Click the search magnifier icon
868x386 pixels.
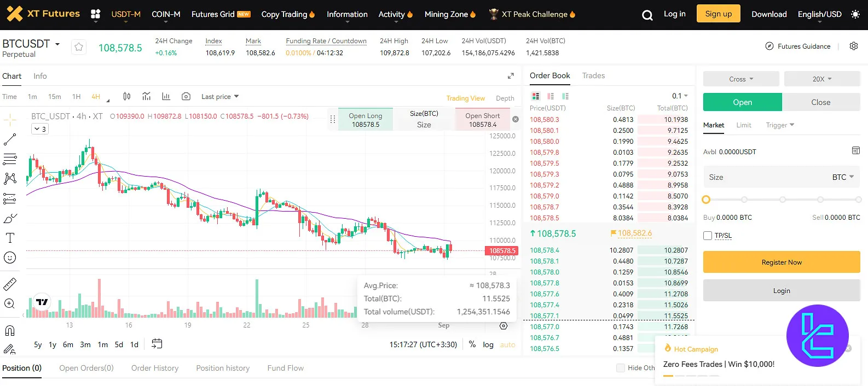(x=647, y=15)
